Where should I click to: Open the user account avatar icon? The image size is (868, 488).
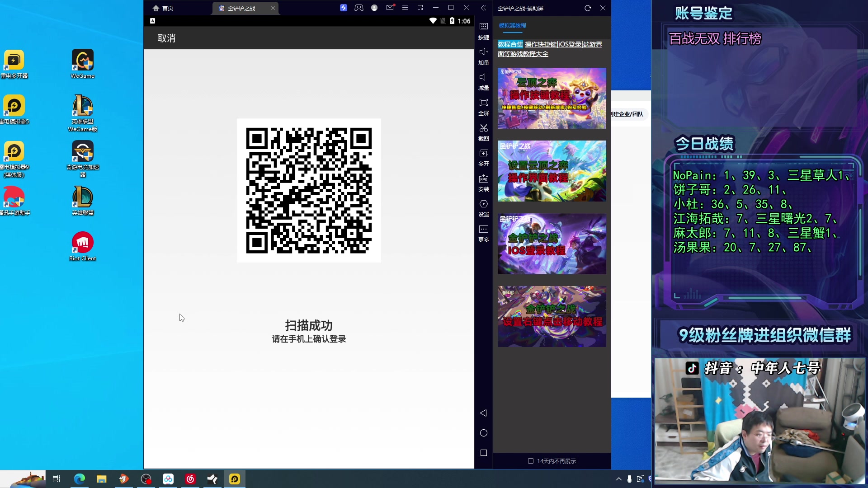(374, 8)
